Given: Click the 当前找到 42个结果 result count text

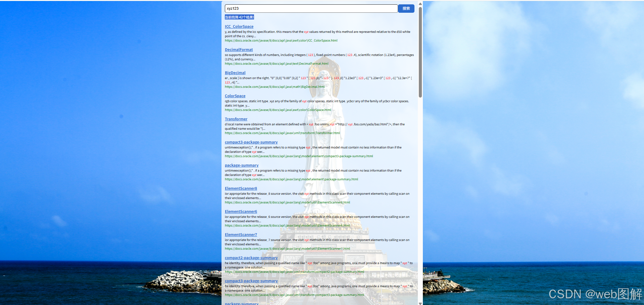Looking at the screenshot, I should pyautogui.click(x=239, y=17).
